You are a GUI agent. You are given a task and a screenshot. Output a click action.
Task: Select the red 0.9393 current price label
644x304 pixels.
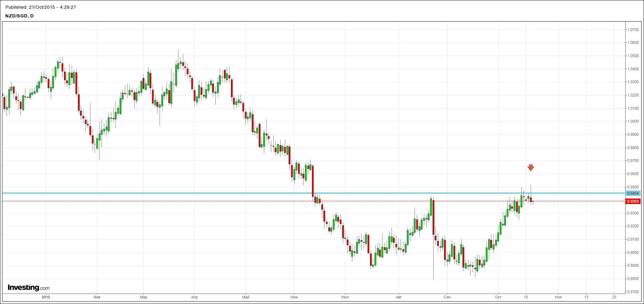tap(633, 201)
